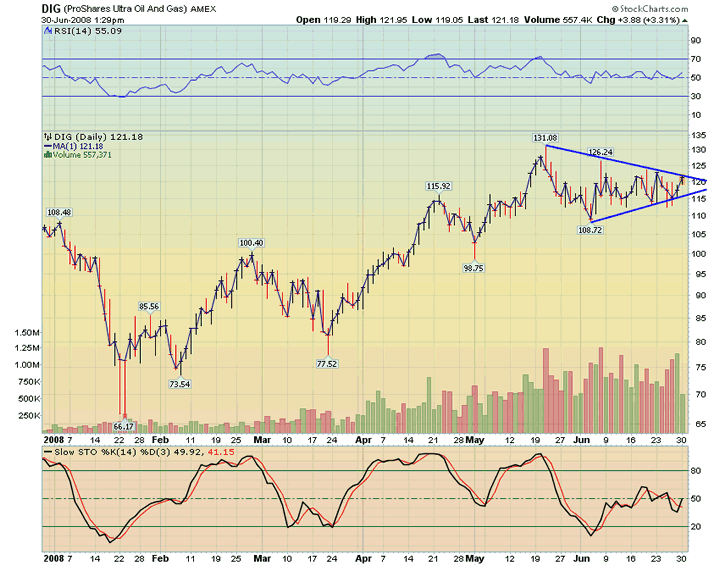Click the 2008 label on date axis
Image resolution: width=720 pixels, height=566 pixels.
[x=53, y=439]
